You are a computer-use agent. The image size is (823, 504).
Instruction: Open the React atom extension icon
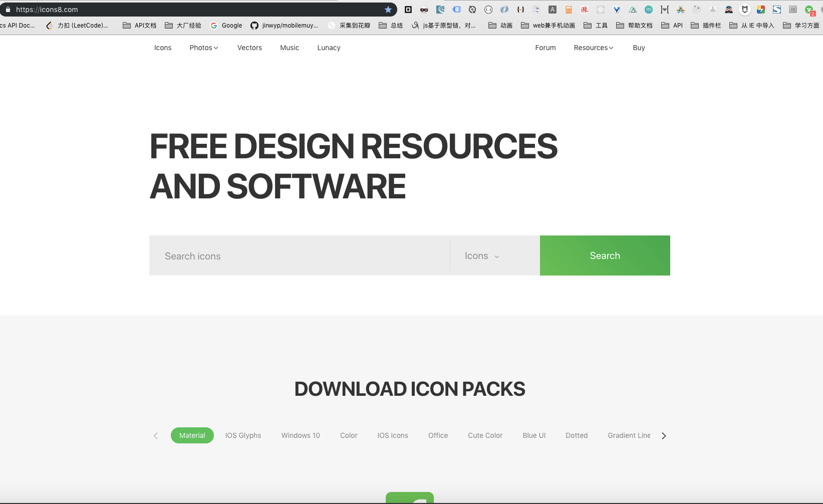pyautogui.click(x=601, y=10)
